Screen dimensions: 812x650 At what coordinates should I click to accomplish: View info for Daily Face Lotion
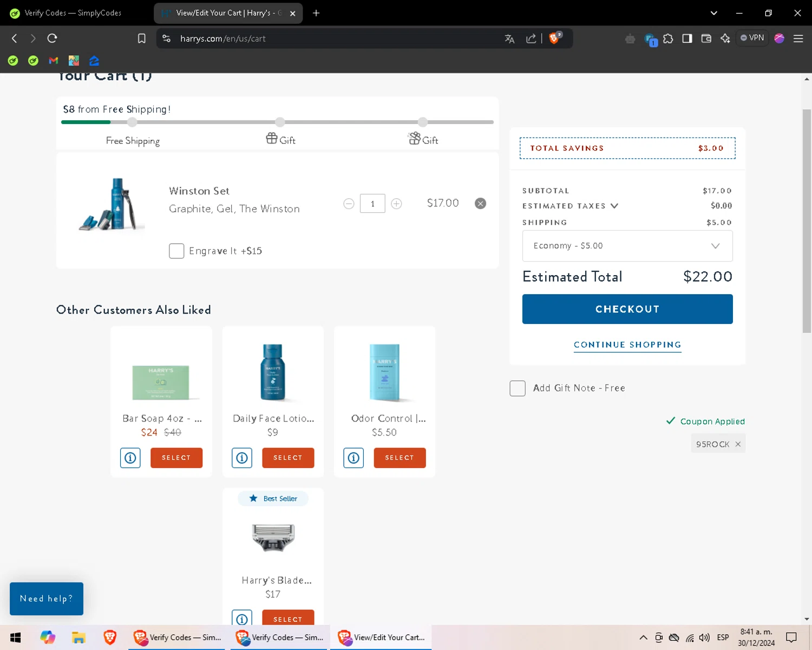point(242,458)
